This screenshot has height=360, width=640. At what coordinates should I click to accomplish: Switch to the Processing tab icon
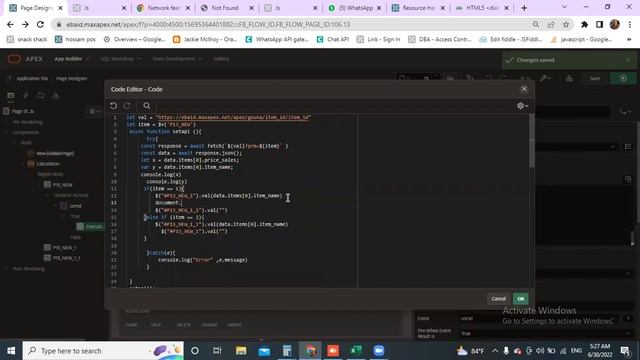tap(40, 96)
